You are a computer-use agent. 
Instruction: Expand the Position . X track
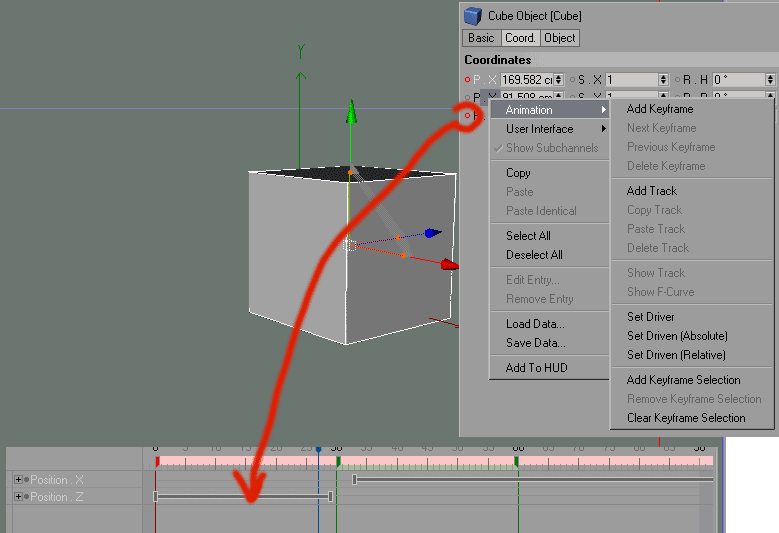click(18, 480)
